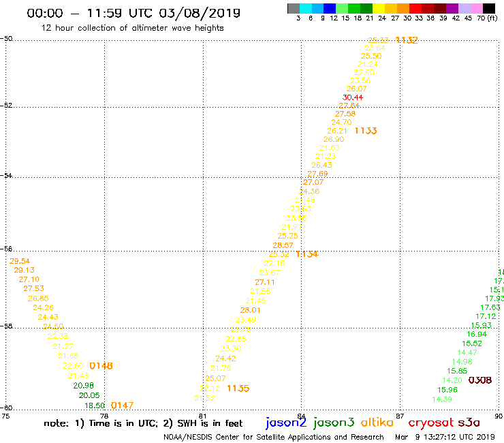Select the 20.05 wave height value

point(89,395)
